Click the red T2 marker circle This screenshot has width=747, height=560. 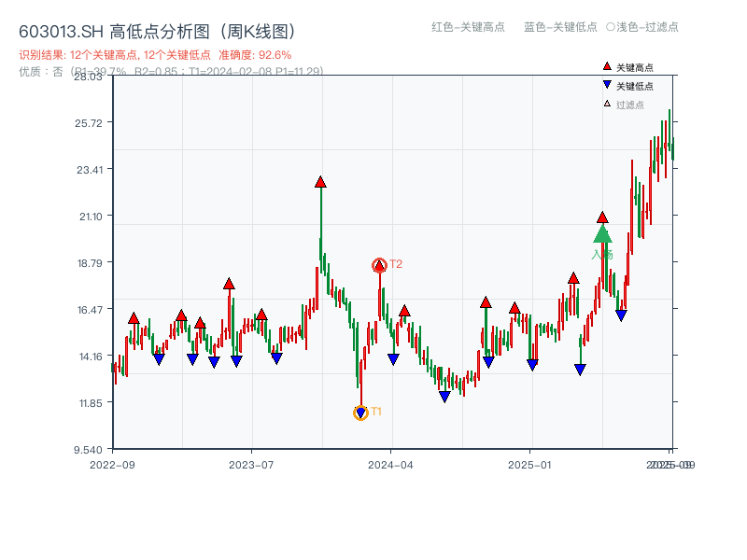pyautogui.click(x=380, y=263)
